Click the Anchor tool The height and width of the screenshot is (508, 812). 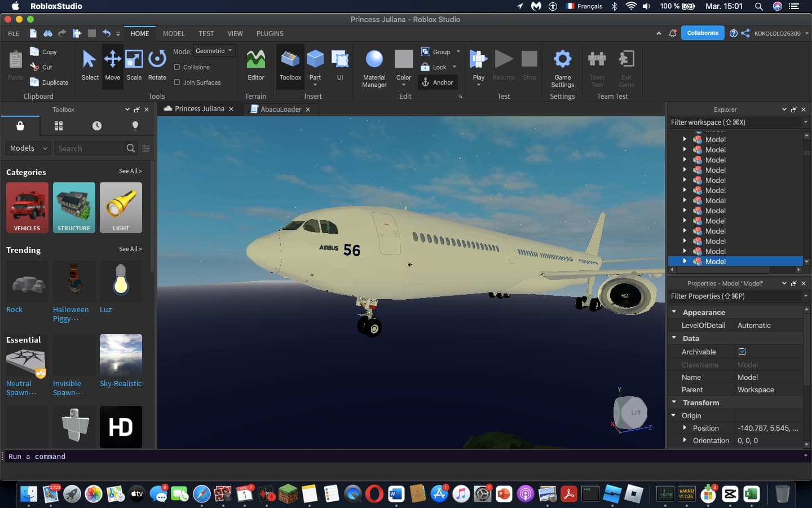438,82
